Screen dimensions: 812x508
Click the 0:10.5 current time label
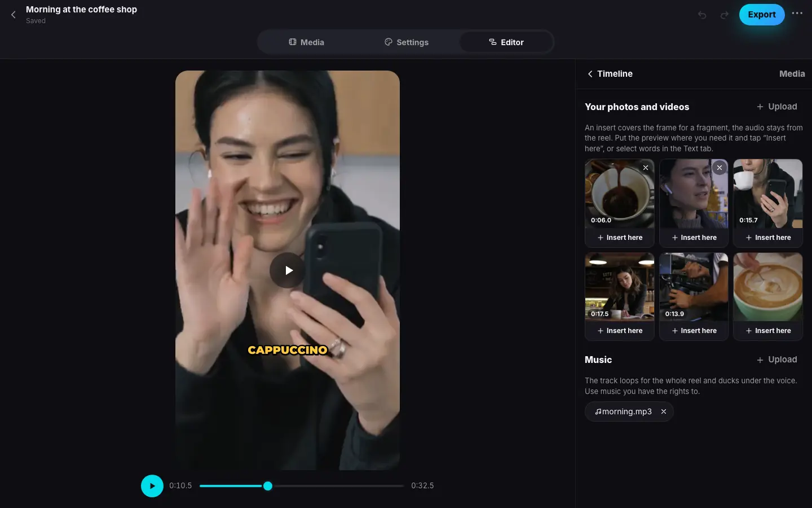coord(180,486)
